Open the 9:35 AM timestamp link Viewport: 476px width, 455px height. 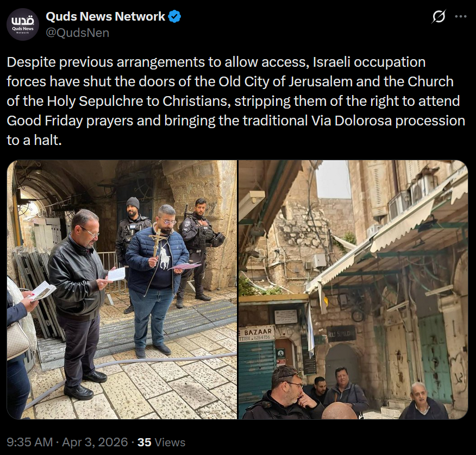click(x=30, y=442)
